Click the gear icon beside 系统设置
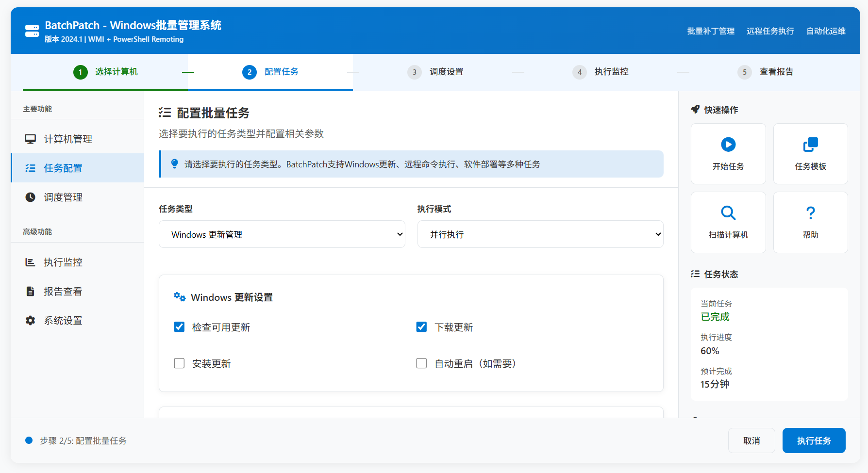This screenshot has height=473, width=868. (x=30, y=321)
